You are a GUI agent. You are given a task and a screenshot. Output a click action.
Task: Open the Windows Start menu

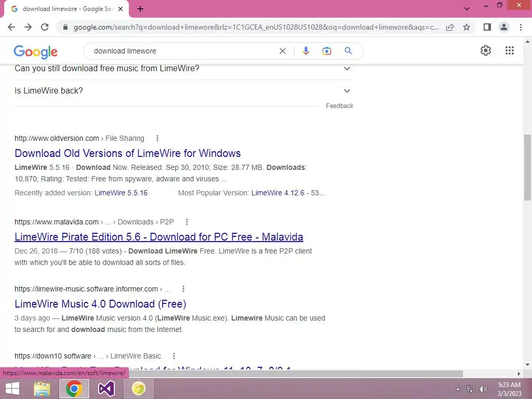coord(12,389)
